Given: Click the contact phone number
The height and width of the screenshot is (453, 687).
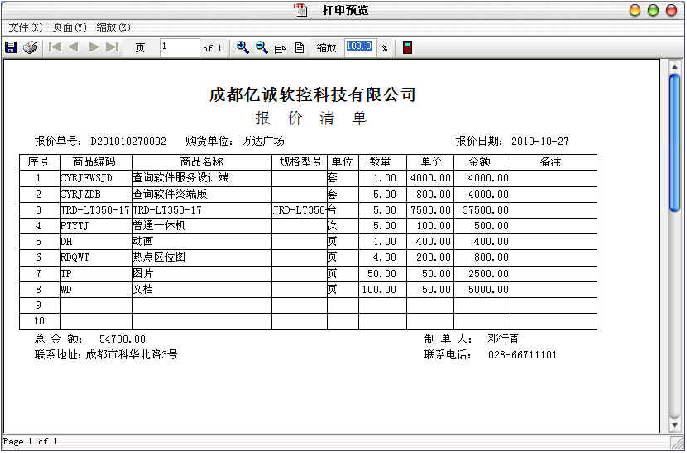Looking at the screenshot, I should click(522, 354).
